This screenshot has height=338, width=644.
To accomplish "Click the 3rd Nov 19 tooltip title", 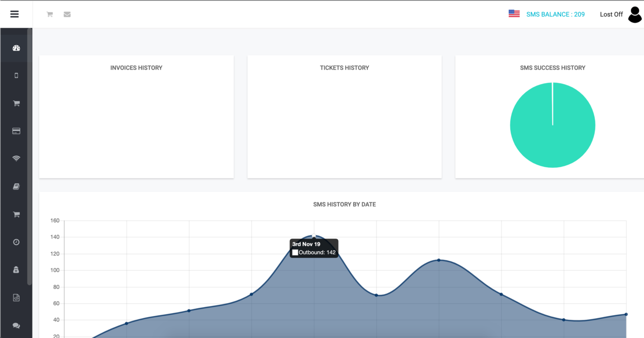I will (306, 244).
